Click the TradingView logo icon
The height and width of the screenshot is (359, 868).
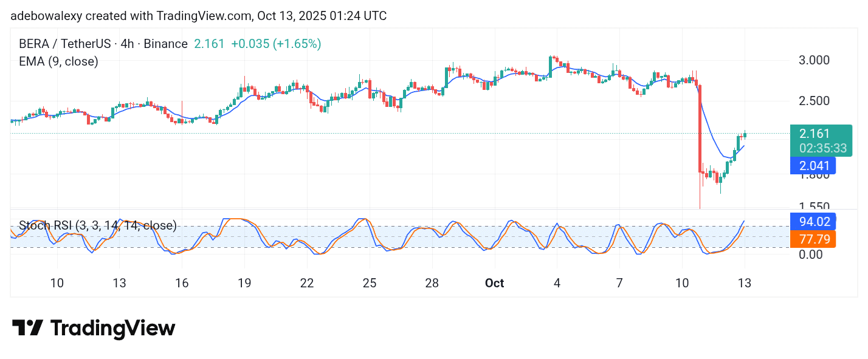27,329
